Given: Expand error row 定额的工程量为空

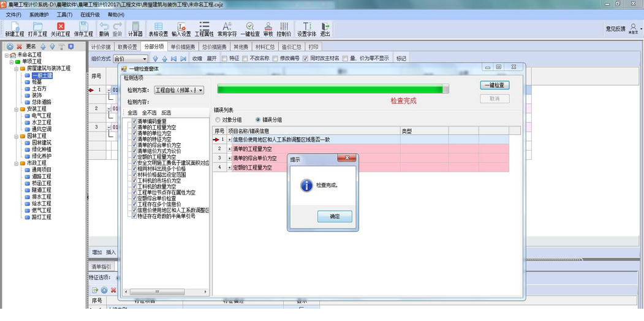Looking at the screenshot, I should point(230,167).
